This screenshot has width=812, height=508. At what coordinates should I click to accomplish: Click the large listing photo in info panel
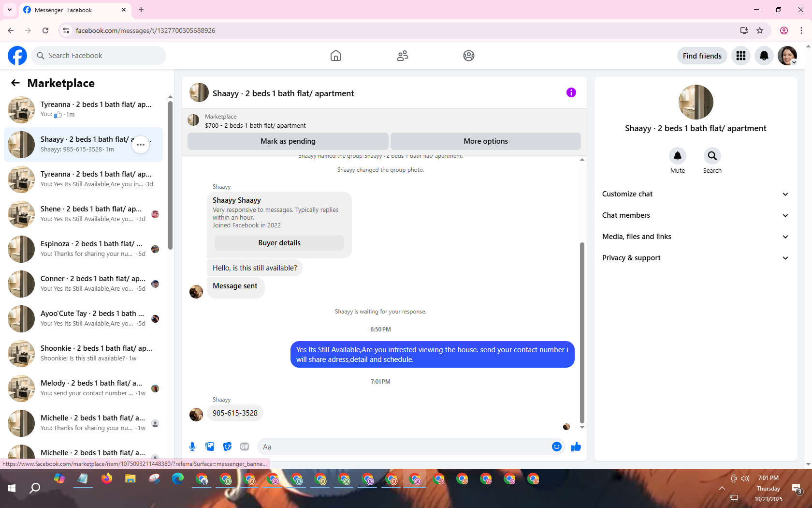click(x=696, y=102)
